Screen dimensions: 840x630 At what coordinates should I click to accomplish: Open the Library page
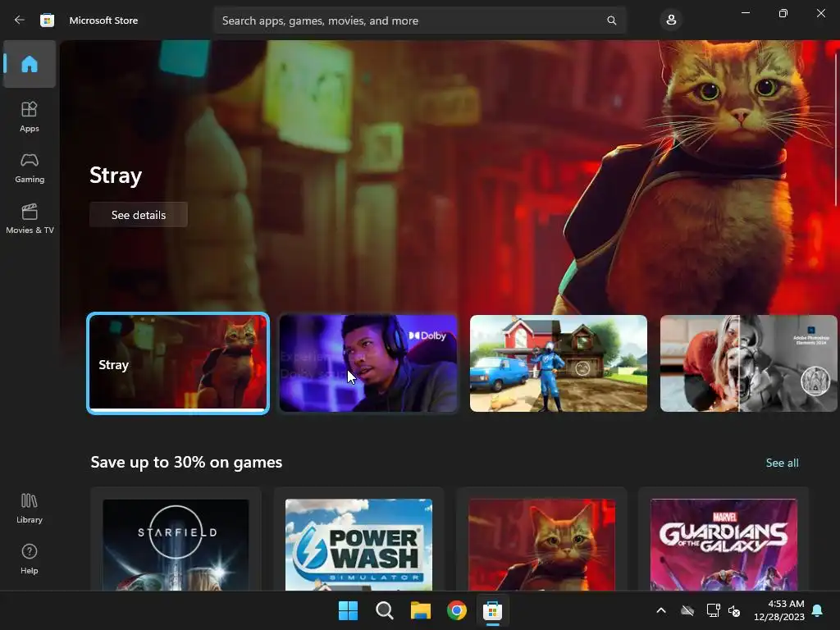[x=30, y=508]
